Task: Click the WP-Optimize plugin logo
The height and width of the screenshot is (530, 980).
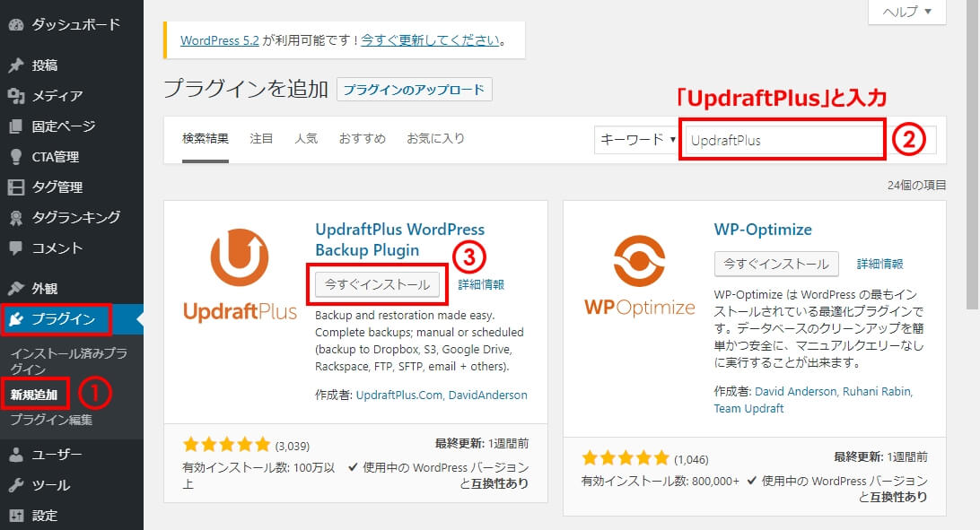Action: pyautogui.click(x=639, y=275)
